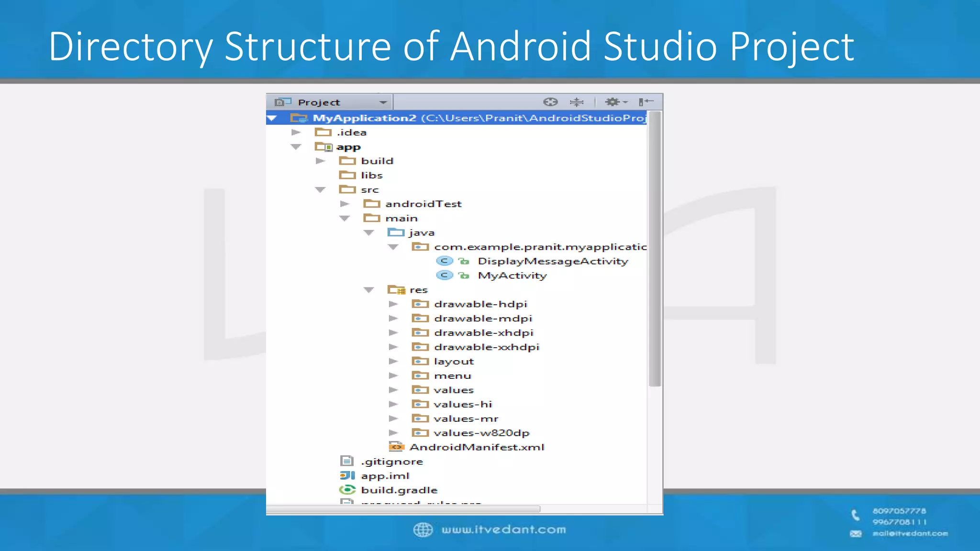Viewport: 980px width, 551px height.
Task: Click the hide panel icon
Action: click(646, 101)
